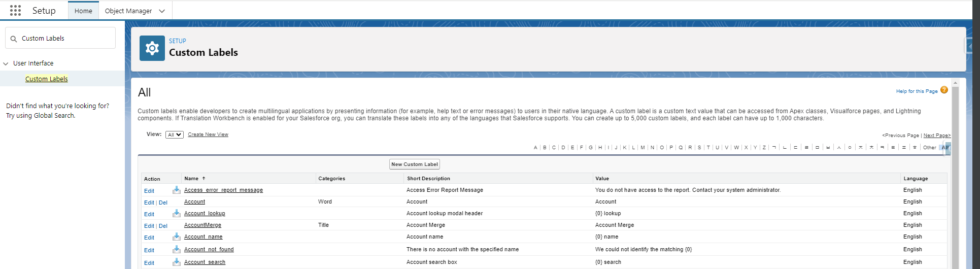Click 'We could not identify the matching {0}' value
This screenshot has width=980, height=269.
[x=644, y=249]
